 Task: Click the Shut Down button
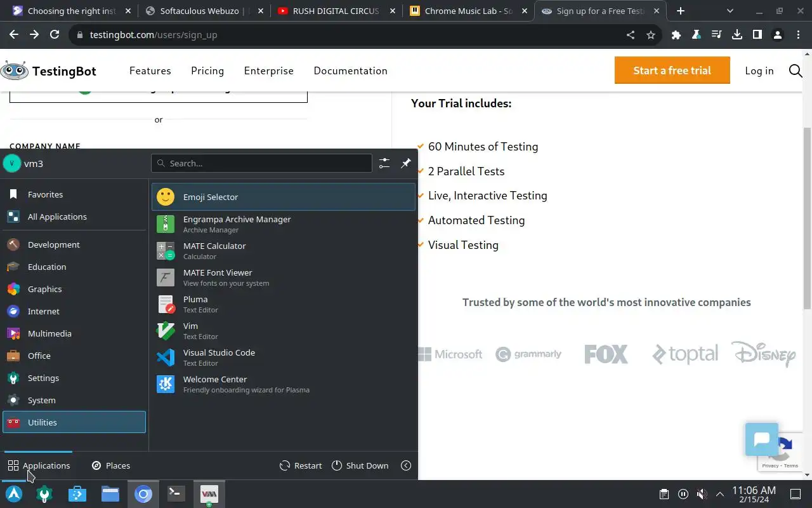pos(360,465)
